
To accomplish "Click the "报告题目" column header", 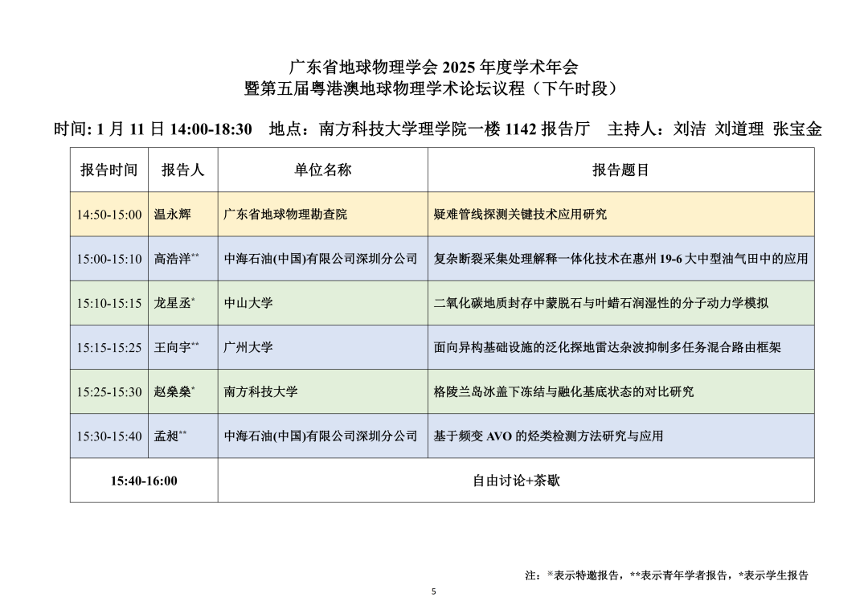I will 620,170.
